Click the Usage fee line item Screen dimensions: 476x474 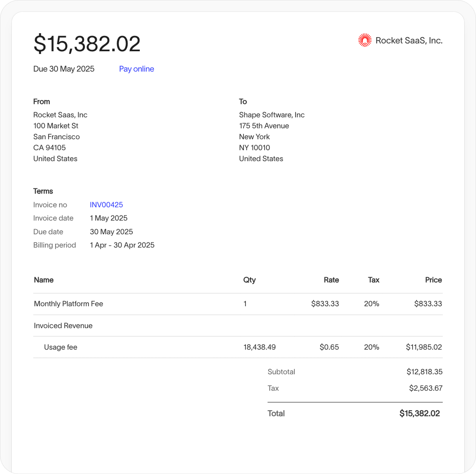point(61,347)
